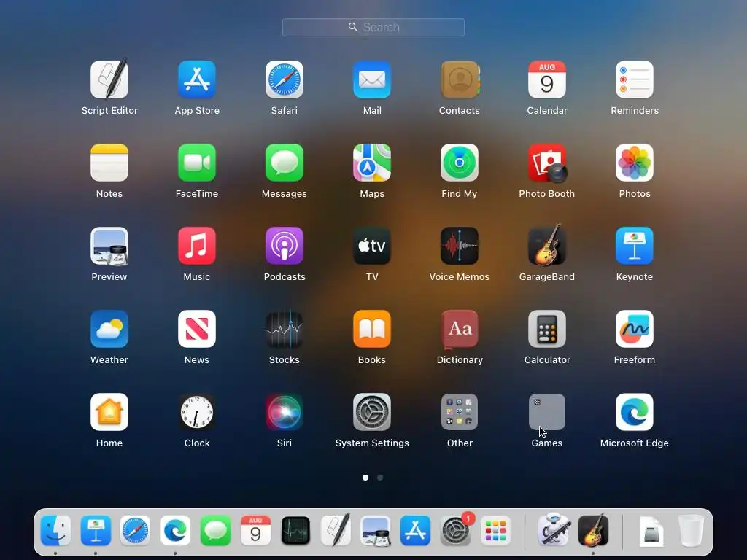Screen dimensions: 747x560
Task: Click Calendar icon in the Dock
Action: pyautogui.click(x=255, y=531)
